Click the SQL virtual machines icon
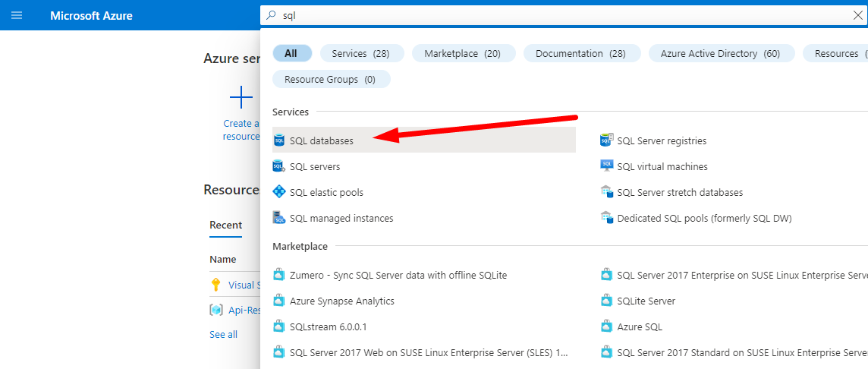This screenshot has width=868, height=369. click(x=606, y=166)
